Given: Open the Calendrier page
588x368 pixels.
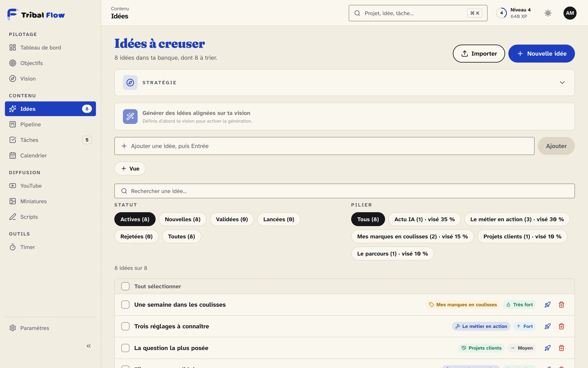Looking at the screenshot, I should click(x=50, y=156).
